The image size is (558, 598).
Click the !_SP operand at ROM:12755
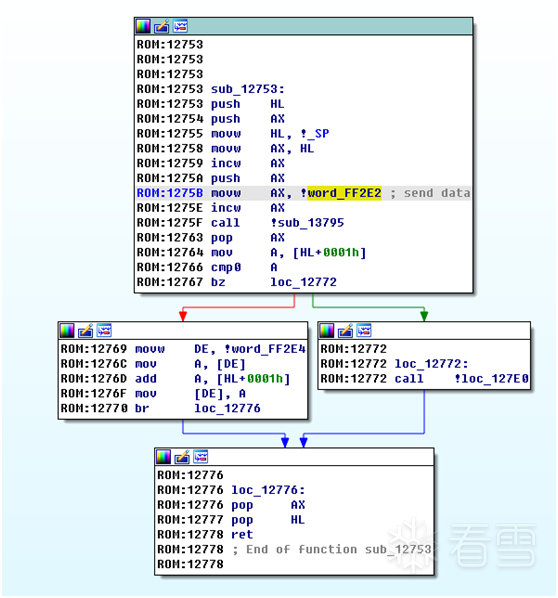click(315, 134)
